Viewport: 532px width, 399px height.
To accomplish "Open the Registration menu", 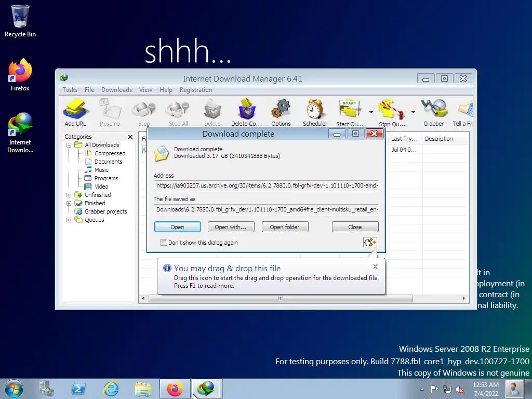I will [x=196, y=90].
